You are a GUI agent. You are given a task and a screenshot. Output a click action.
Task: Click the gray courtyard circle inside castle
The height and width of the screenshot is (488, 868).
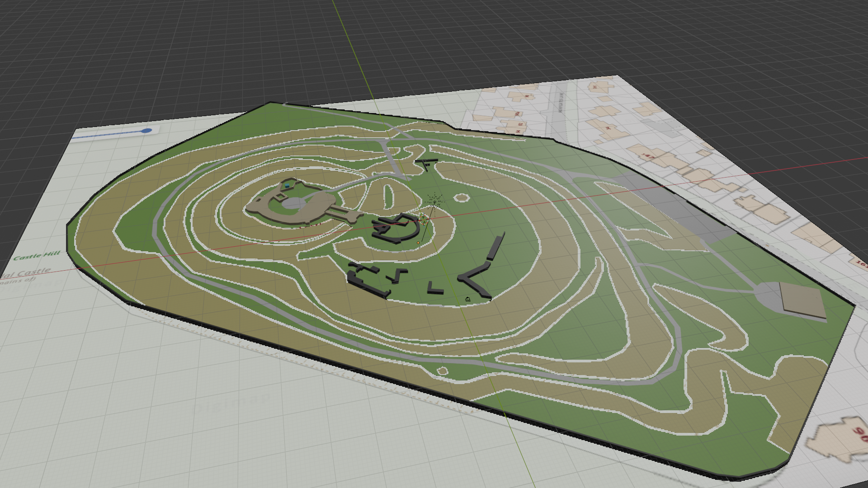click(294, 203)
